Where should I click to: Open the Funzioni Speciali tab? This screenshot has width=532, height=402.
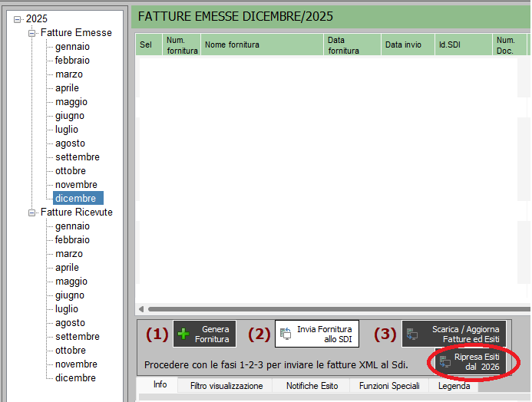point(391,386)
